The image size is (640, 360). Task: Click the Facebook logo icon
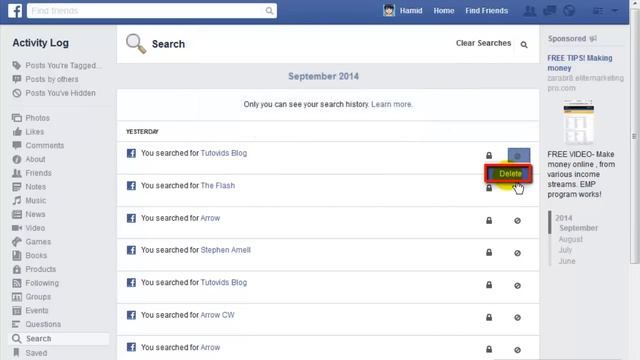[15, 11]
